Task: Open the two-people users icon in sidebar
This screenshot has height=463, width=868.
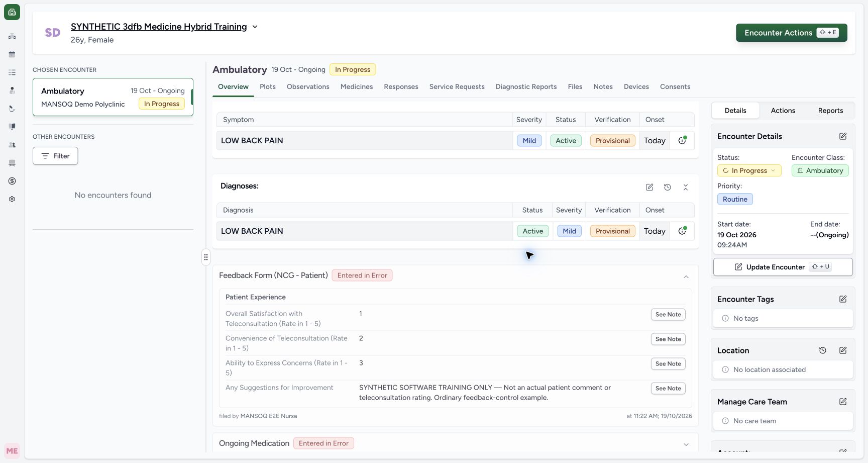Action: click(x=12, y=145)
